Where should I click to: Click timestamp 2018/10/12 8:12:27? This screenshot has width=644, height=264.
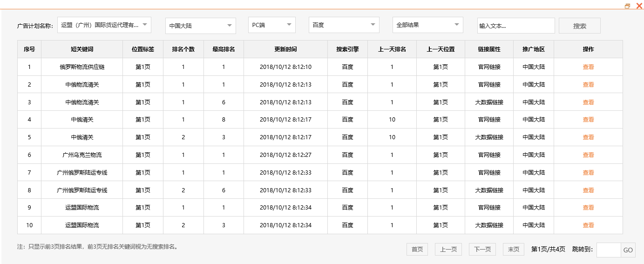[285, 155]
